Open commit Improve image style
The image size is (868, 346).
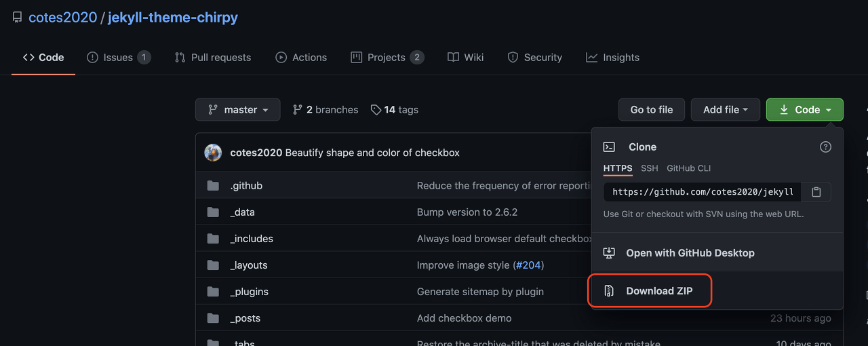(463, 265)
